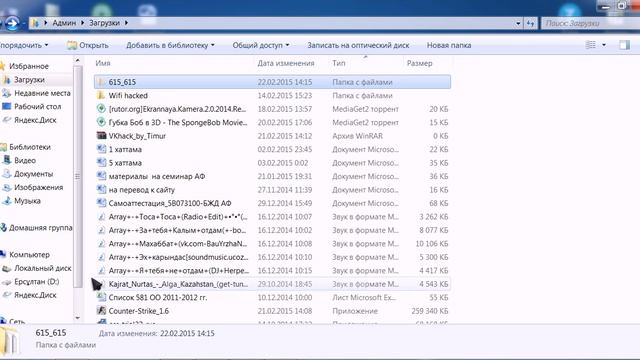Toggle the preview pane icon
Image resolution: width=640 pixels, height=360 pixels.
pyautogui.click(x=624, y=45)
